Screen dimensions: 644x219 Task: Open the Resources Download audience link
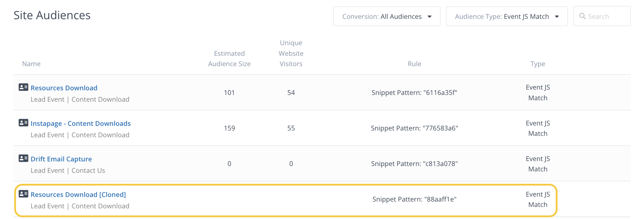(x=64, y=88)
